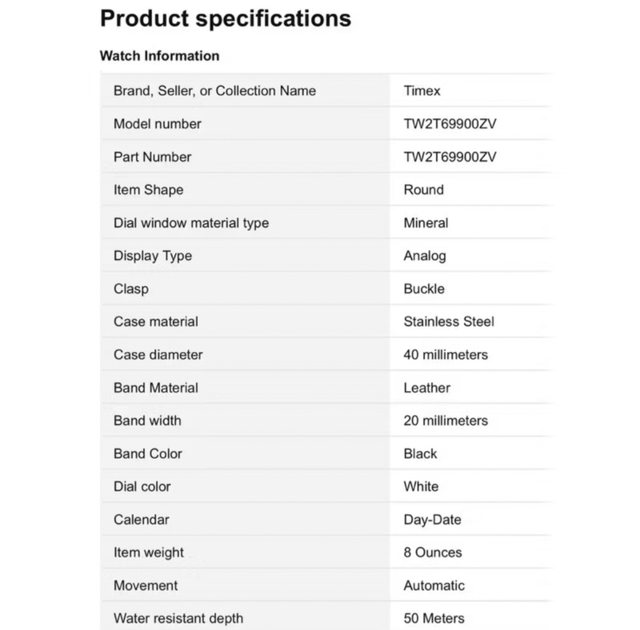
Task: Select the Buckle clasp value
Action: click(424, 289)
